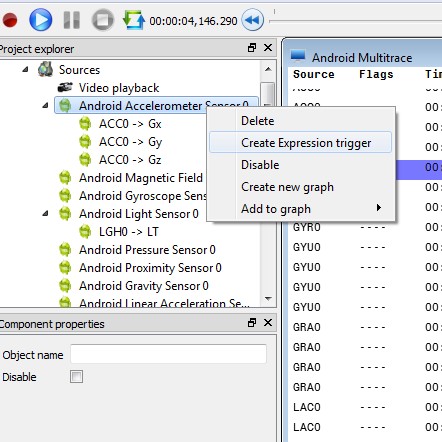Click the playback position slider track
442x442 pixels.
(355, 21)
